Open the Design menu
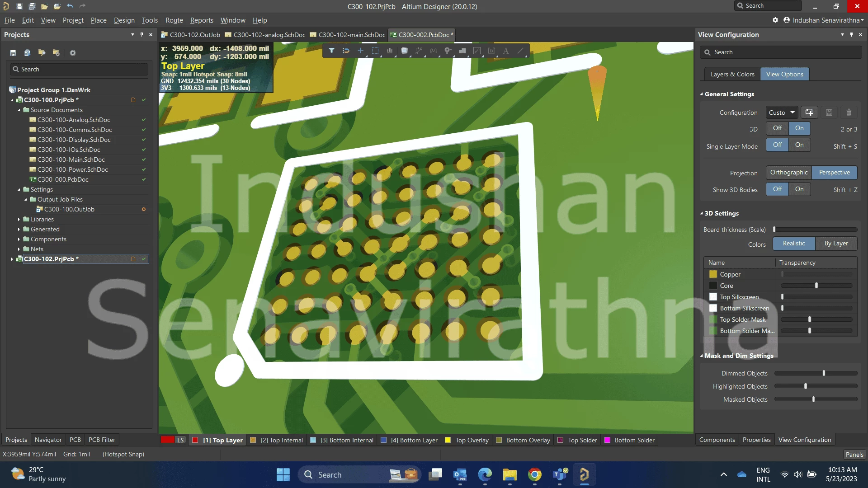The width and height of the screenshot is (868, 488). [x=124, y=20]
